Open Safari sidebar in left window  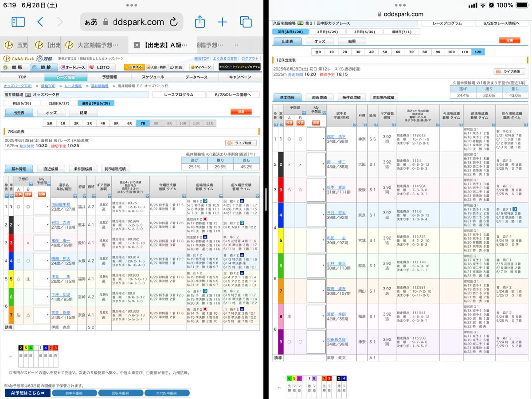[18, 22]
